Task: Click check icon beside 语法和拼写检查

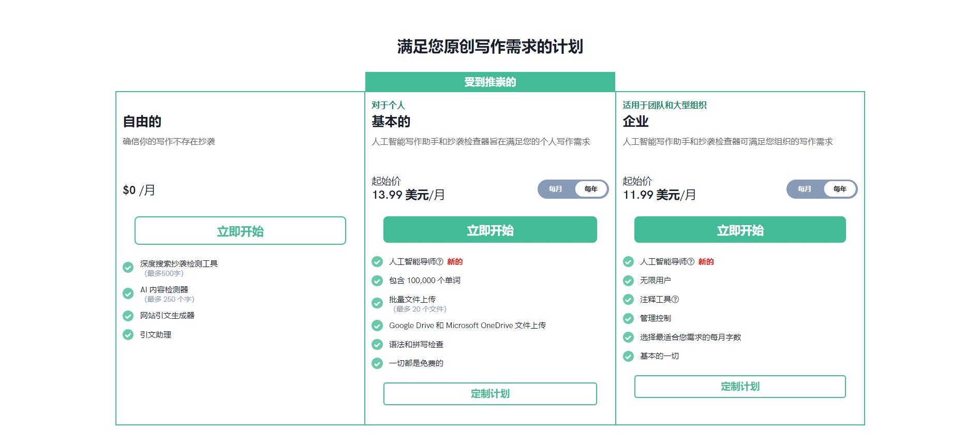Action: click(x=377, y=345)
